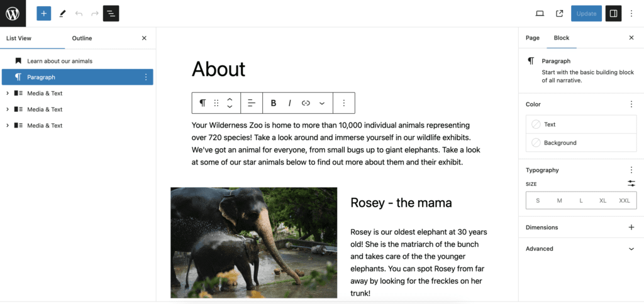Click the Update button
Screen dimensions: 644x304
[x=586, y=13]
